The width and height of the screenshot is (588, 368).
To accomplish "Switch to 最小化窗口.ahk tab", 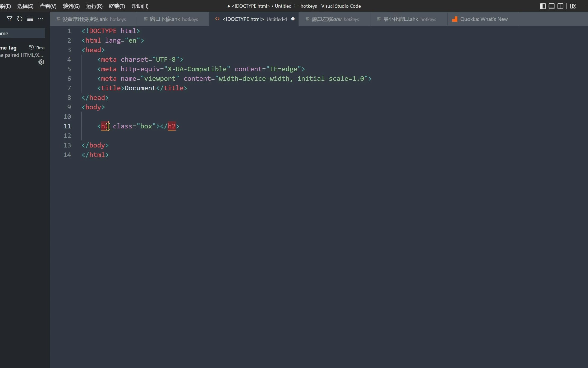I will [x=400, y=19].
